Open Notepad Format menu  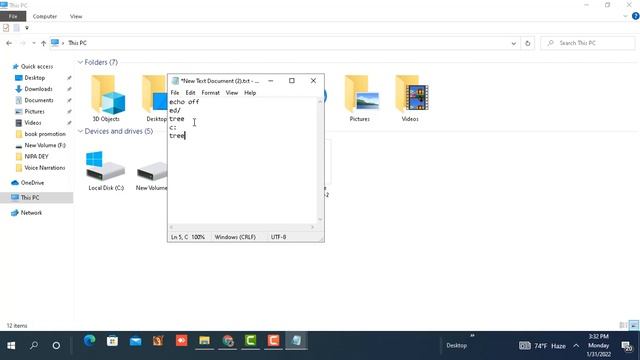click(x=211, y=93)
